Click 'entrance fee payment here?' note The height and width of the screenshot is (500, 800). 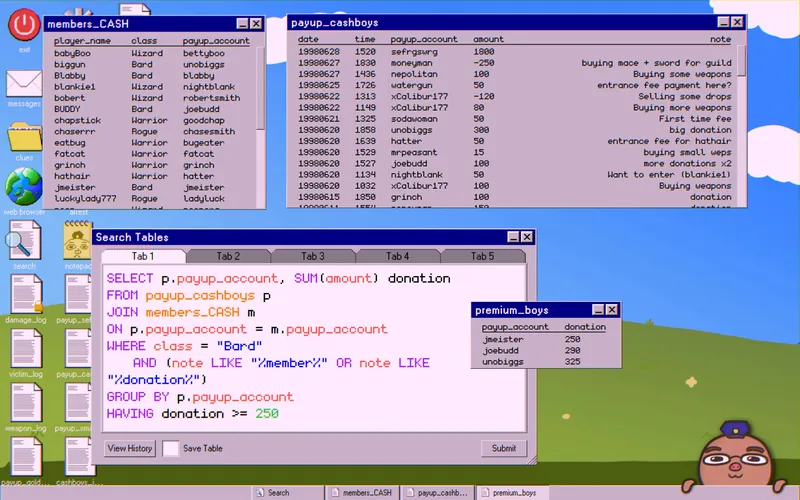click(664, 85)
